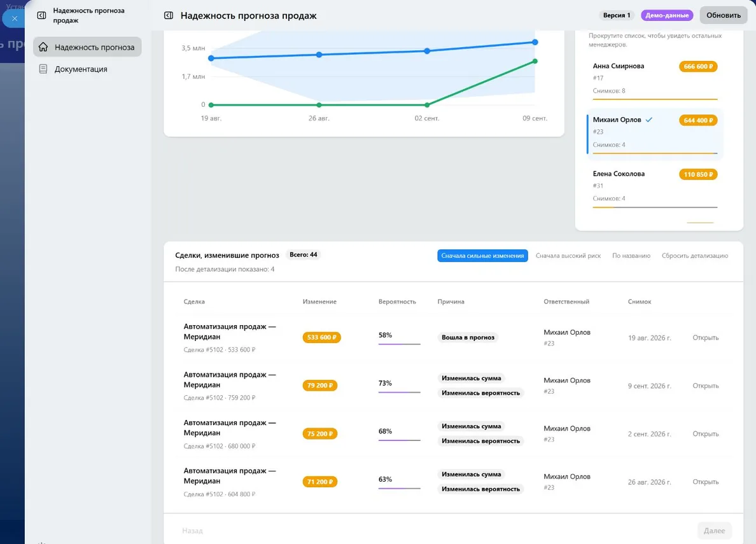Click the 58% probability progress bar

pyautogui.click(x=399, y=344)
